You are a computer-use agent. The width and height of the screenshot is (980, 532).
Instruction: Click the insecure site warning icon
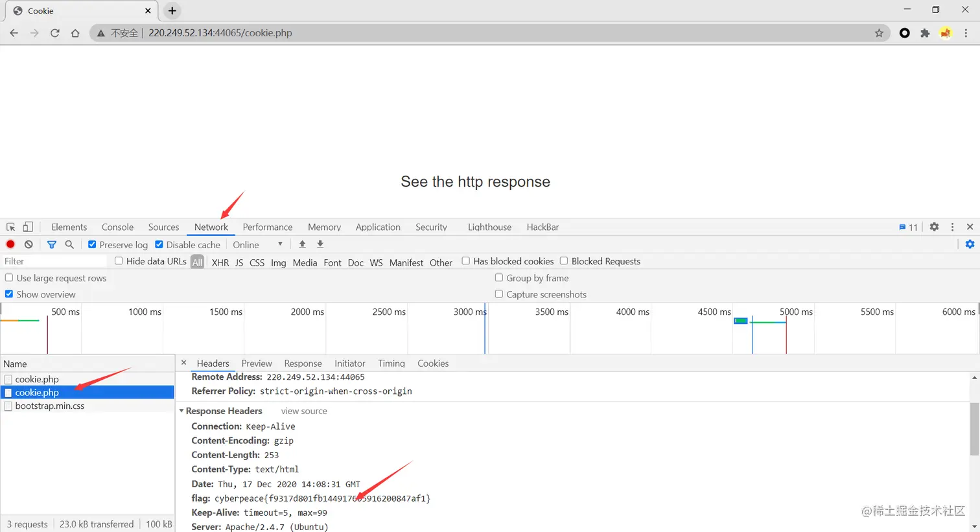point(101,33)
